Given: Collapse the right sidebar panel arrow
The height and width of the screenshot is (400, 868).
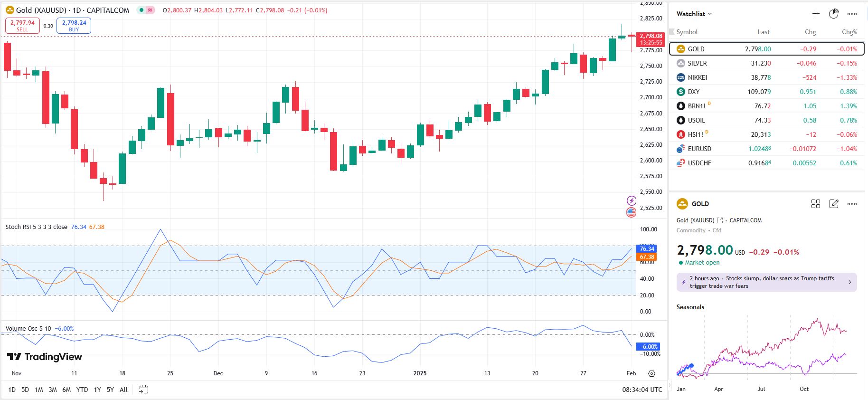Looking at the screenshot, I should [x=670, y=385].
